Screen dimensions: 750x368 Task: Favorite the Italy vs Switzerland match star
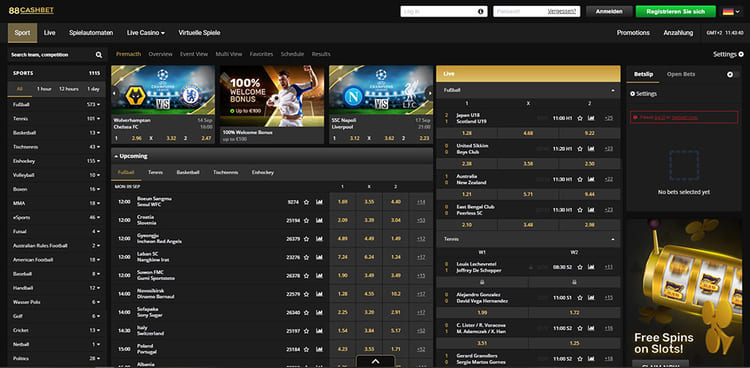point(306,331)
